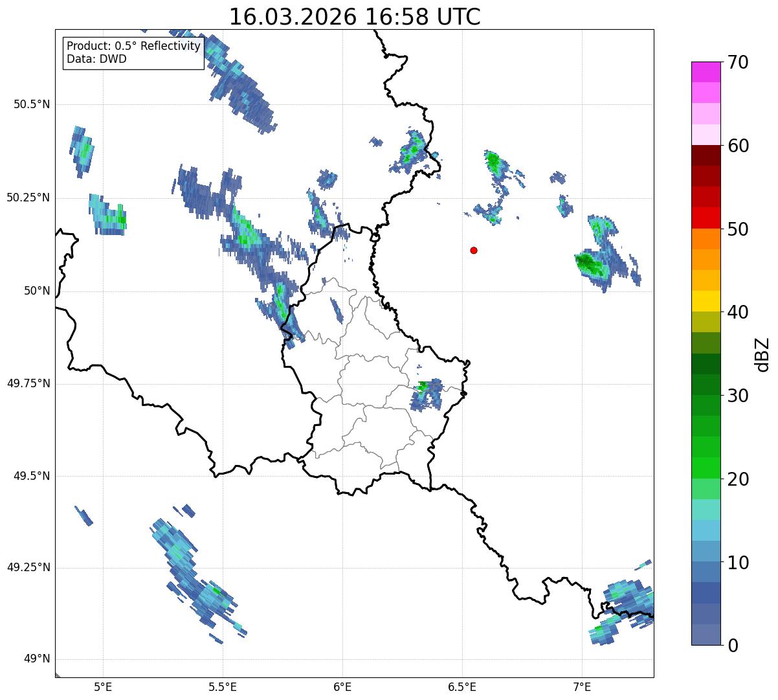778x700 pixels.
Task: Click the 60 dBZ colorbar label
Action: [x=739, y=146]
